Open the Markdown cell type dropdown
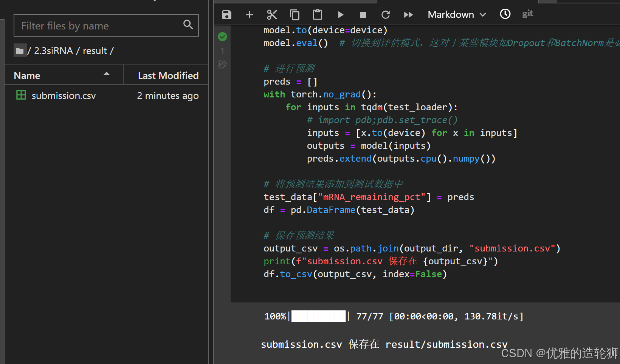 457,15
